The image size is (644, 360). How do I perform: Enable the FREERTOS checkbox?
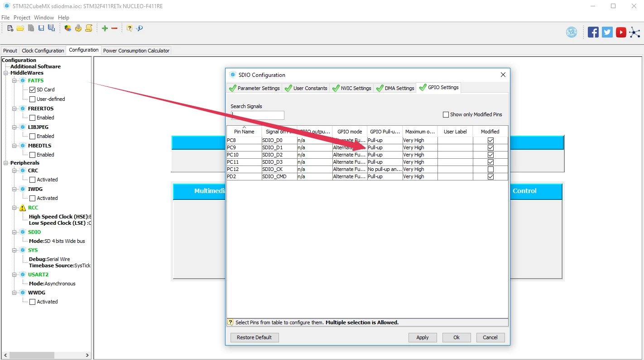click(32, 118)
